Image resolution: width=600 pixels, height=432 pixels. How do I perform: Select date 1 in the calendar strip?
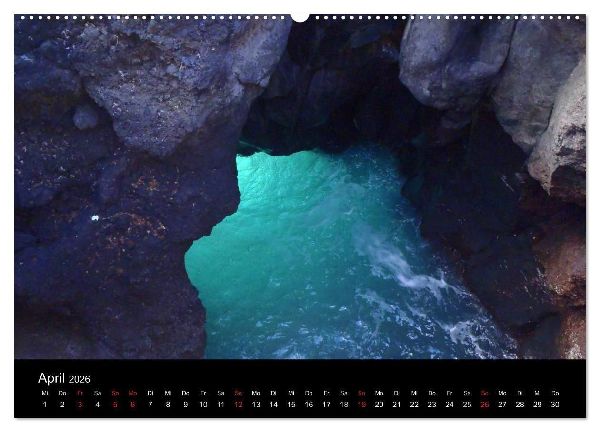(45, 404)
